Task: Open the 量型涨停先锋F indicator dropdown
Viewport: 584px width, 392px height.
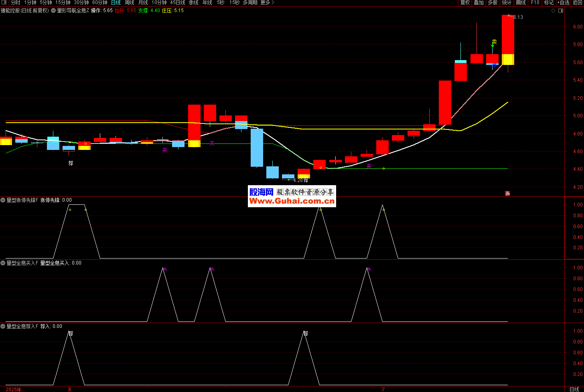Action: click(3, 200)
